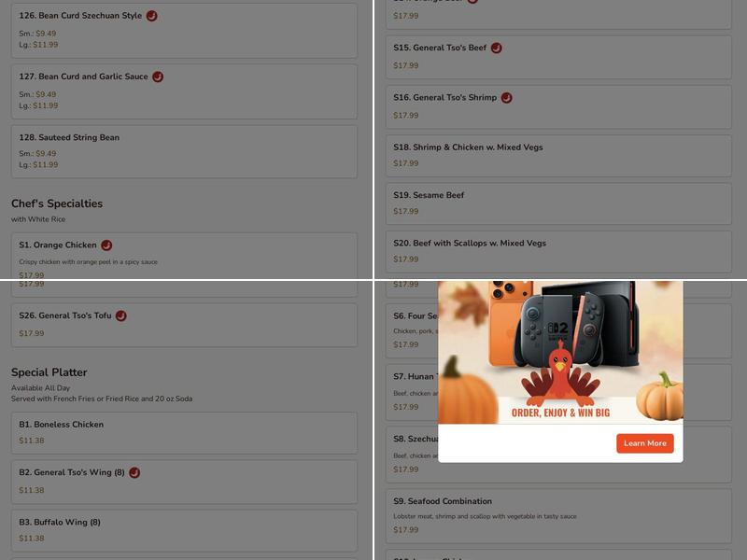Click spicy icon next to General Tso's Wing
This screenshot has height=560, width=747.
[x=134, y=473]
